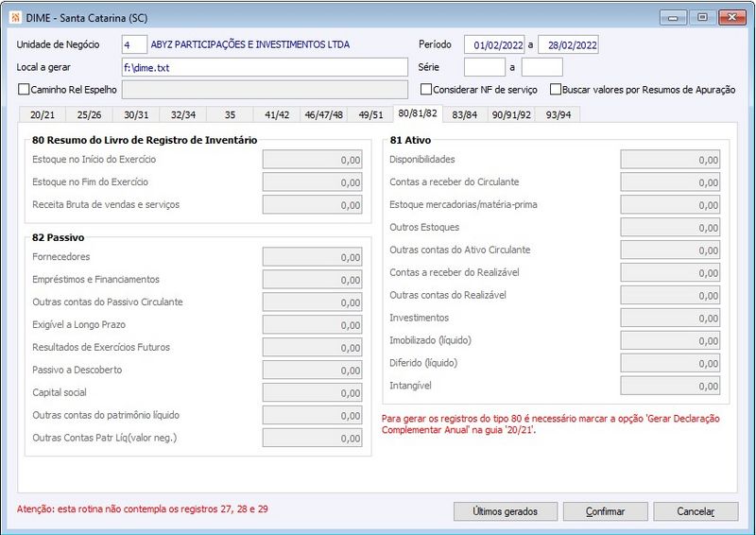Screen dimensions: 756x535
Task: Switch to the 41/42 tab
Action: (277, 114)
